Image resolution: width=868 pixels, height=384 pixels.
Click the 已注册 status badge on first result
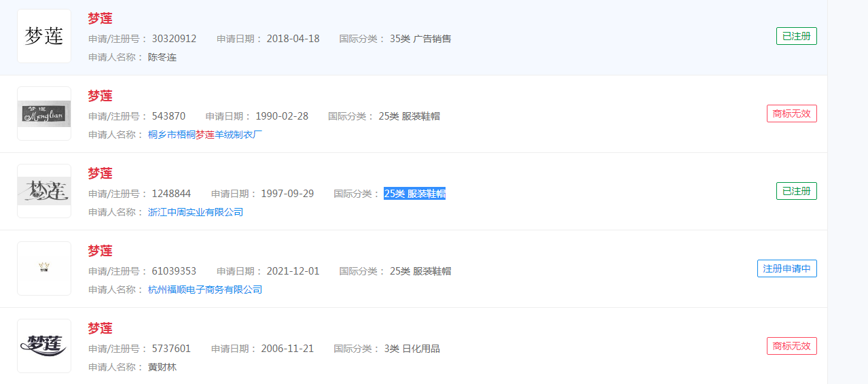point(796,36)
